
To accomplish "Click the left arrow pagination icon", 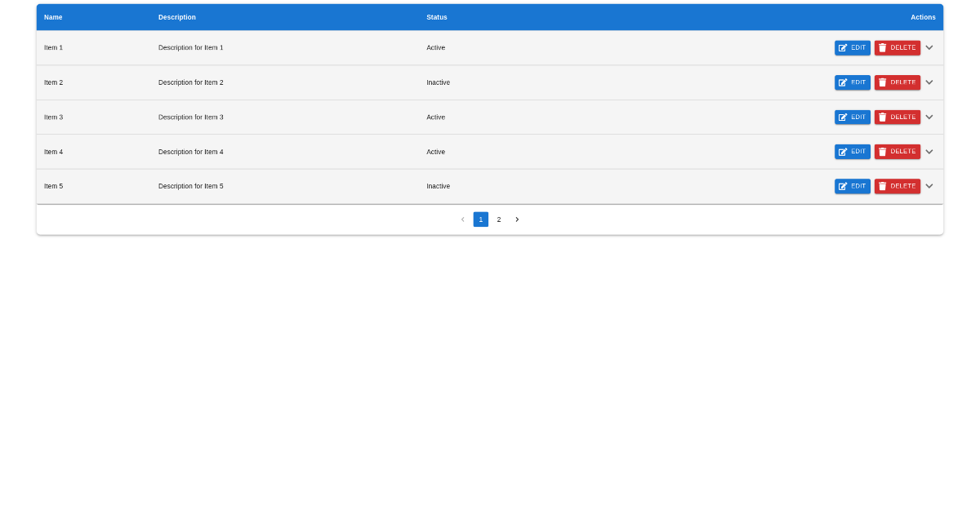I will click(x=462, y=219).
